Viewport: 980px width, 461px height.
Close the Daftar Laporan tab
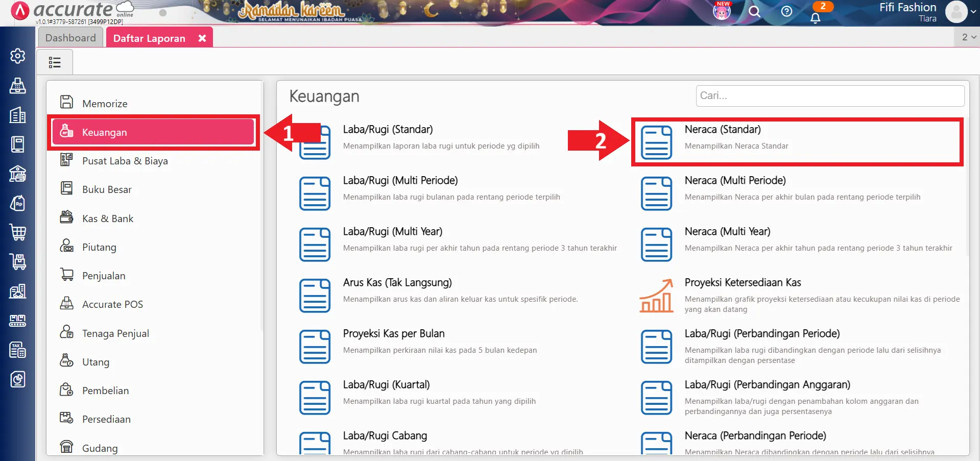pos(202,37)
